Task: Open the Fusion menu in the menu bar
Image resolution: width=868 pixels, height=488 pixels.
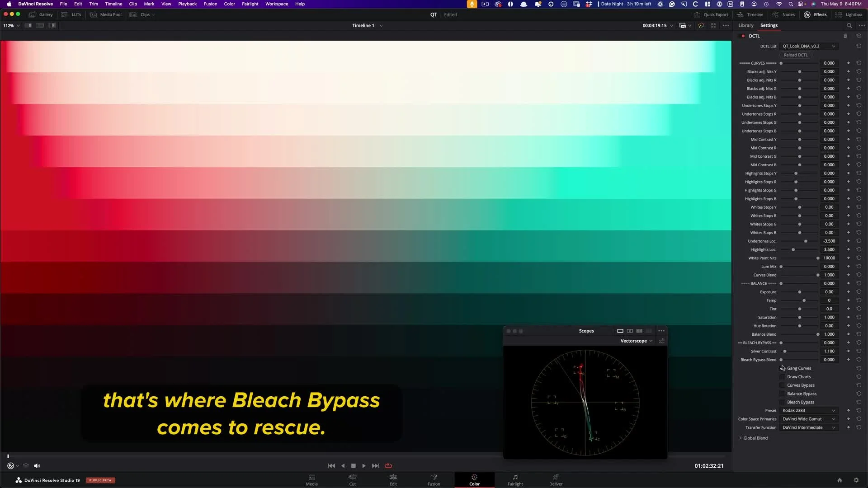Action: point(210,4)
